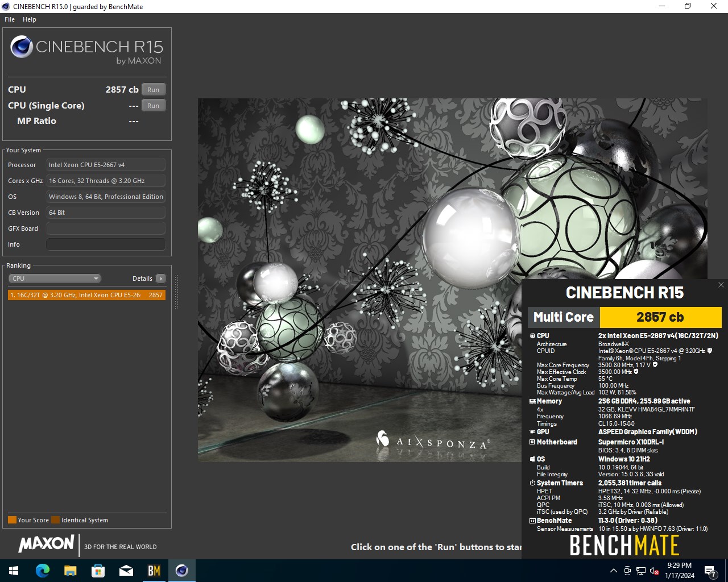The width and height of the screenshot is (728, 582).
Task: Click the OS info field
Action: 106,197
